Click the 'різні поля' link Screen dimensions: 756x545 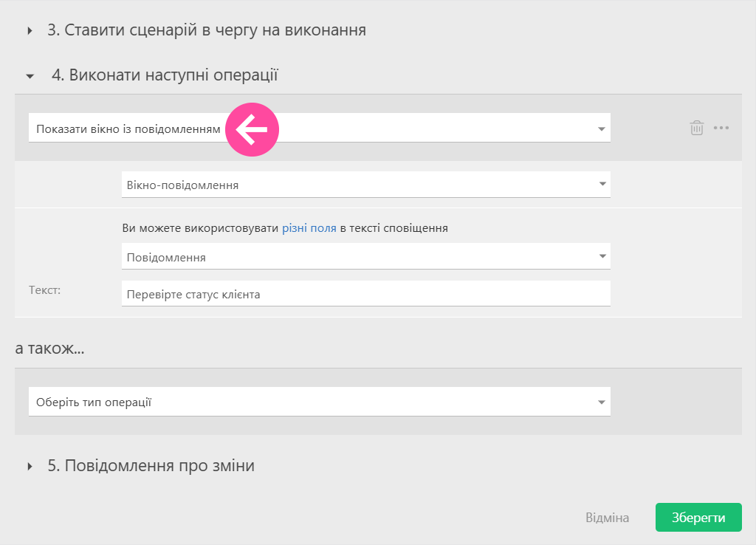click(309, 228)
